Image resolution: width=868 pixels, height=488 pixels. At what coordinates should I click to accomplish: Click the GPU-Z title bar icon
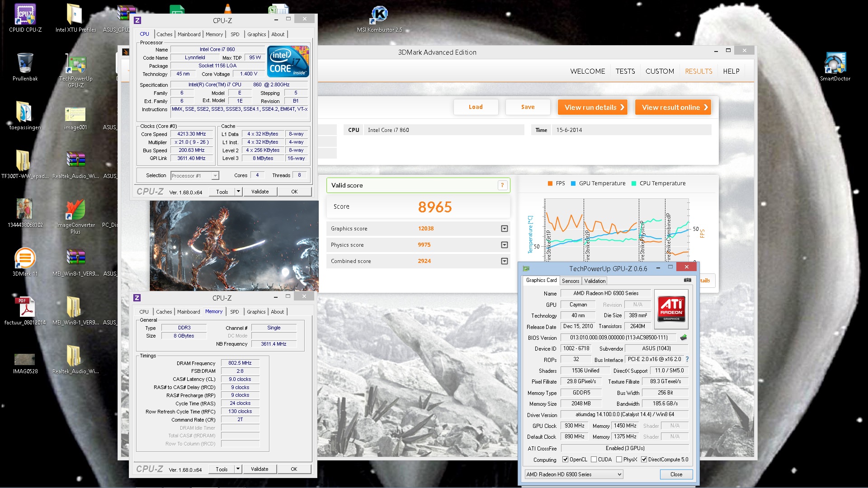point(526,268)
